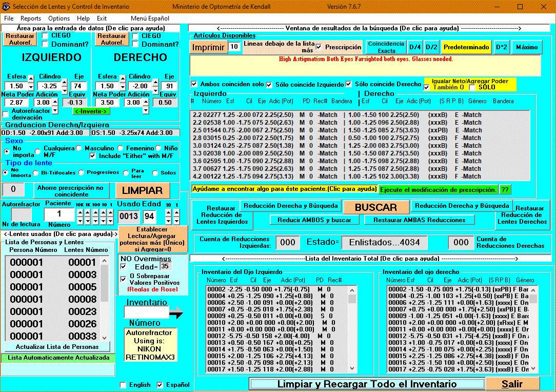Toggle right eye Dominant? checkbox
The height and width of the screenshot is (392, 556).
(135, 44)
